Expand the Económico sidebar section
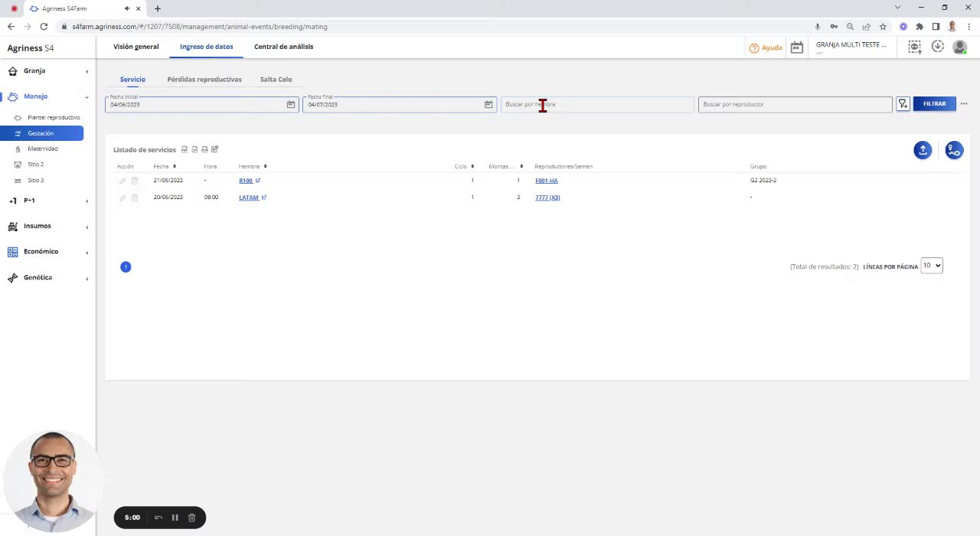 [47, 251]
